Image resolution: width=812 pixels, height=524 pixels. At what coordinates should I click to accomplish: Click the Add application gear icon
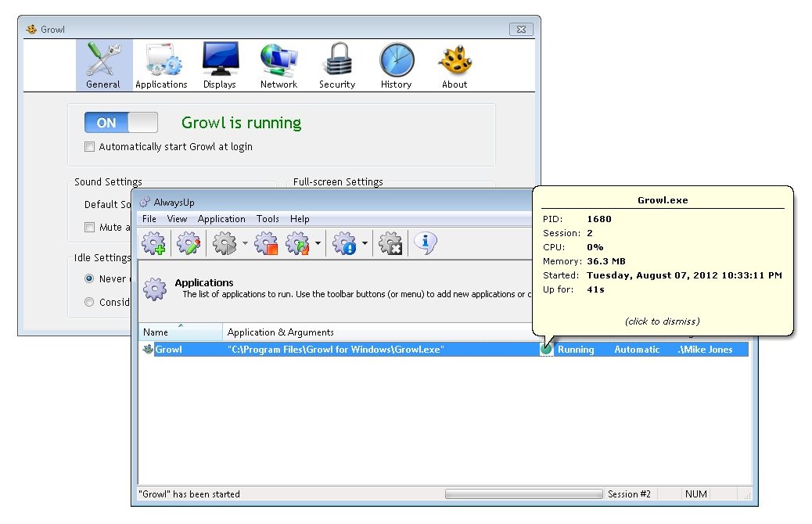point(154,243)
